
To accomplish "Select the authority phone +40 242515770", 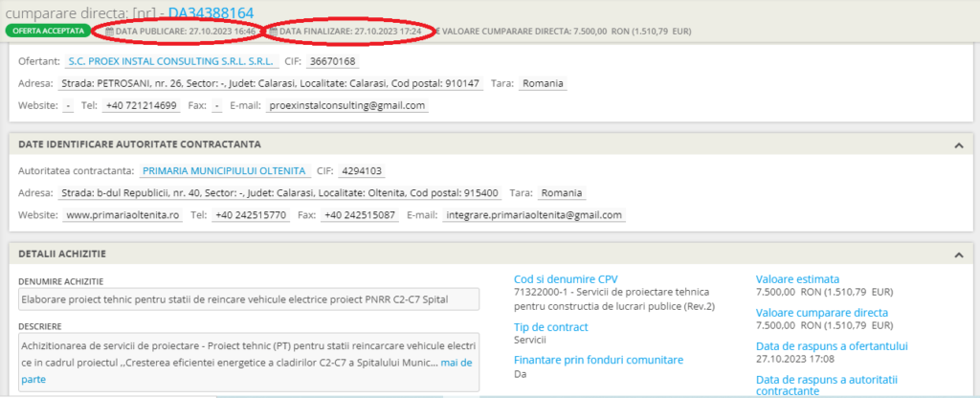I will click(x=250, y=215).
